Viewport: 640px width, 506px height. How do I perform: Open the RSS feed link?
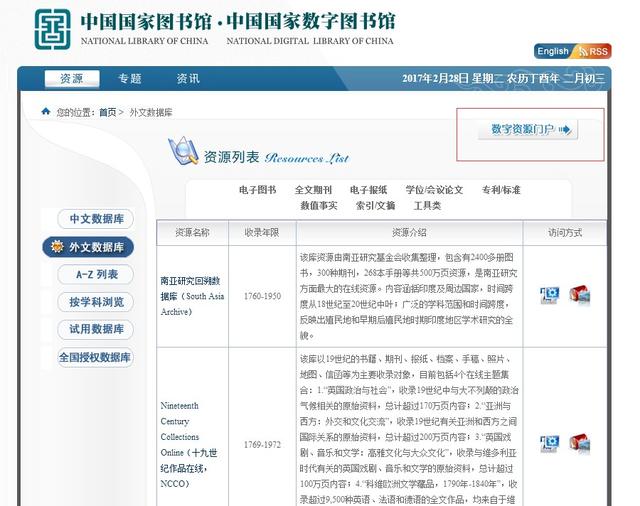[595, 51]
